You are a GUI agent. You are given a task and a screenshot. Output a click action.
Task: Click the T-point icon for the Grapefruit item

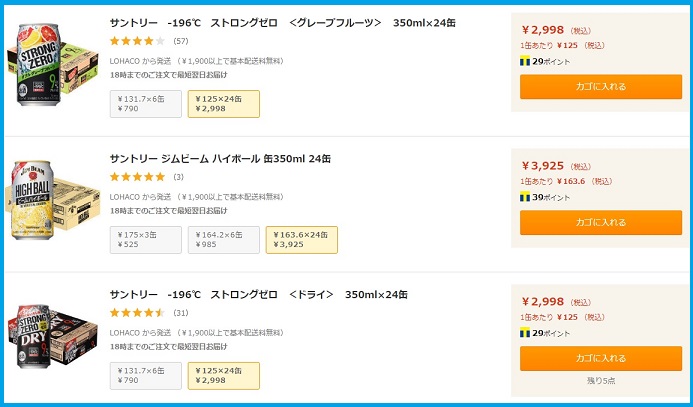(x=525, y=61)
